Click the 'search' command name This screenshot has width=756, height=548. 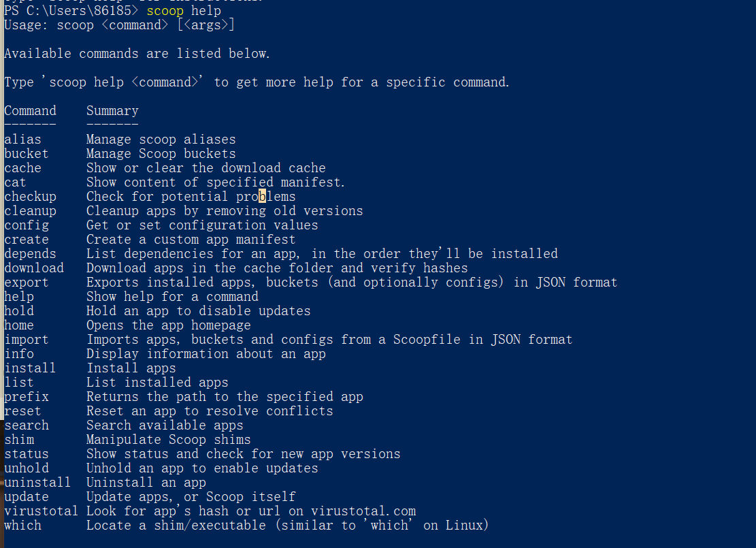point(27,425)
